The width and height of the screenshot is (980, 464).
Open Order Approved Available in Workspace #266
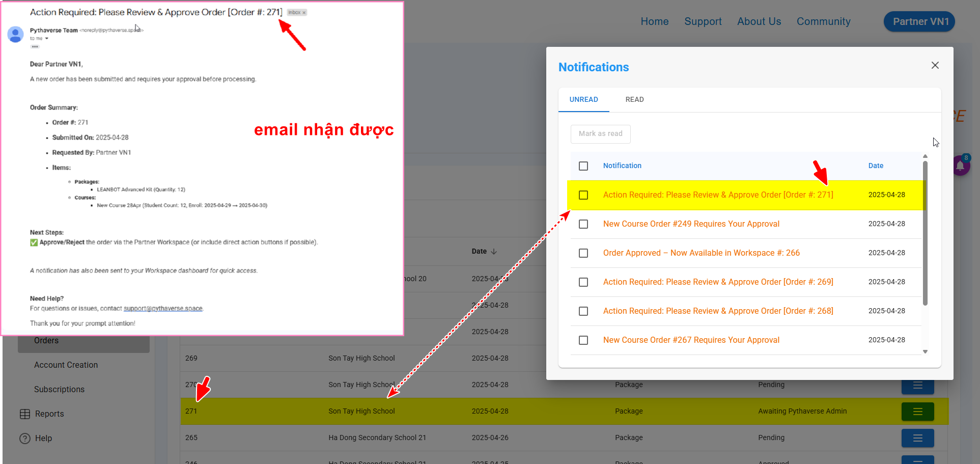click(701, 253)
